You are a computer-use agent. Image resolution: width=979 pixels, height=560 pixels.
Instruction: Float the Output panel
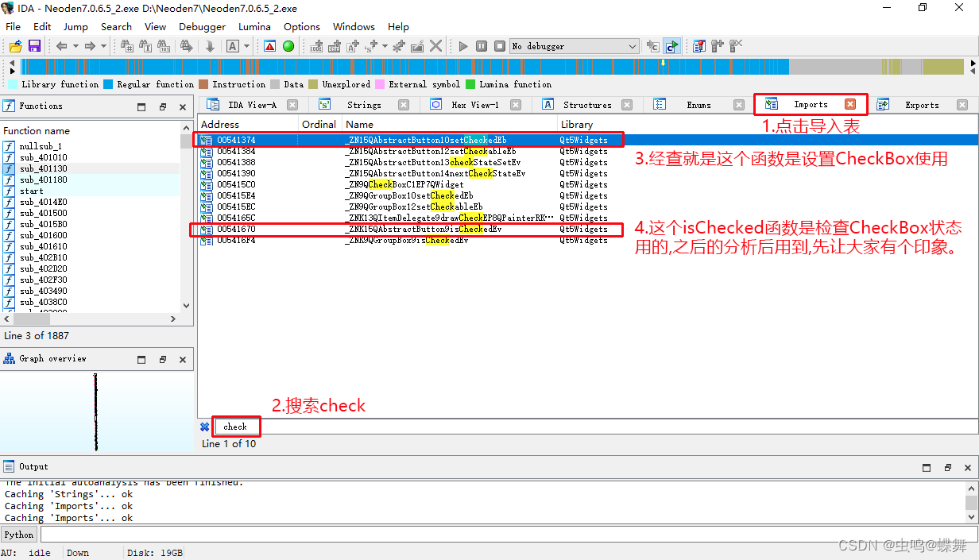pos(947,468)
